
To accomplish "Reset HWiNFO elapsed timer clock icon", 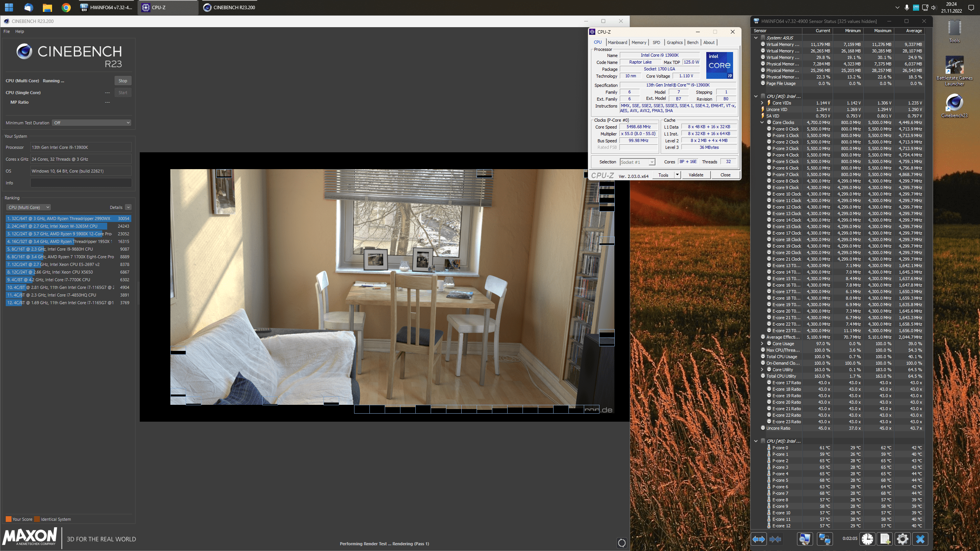I will (x=867, y=539).
